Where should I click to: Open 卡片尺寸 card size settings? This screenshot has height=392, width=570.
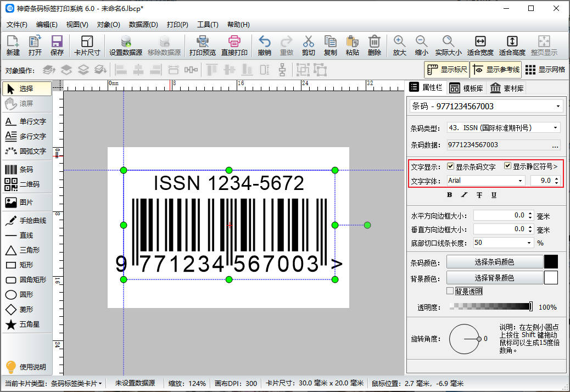tap(87, 46)
